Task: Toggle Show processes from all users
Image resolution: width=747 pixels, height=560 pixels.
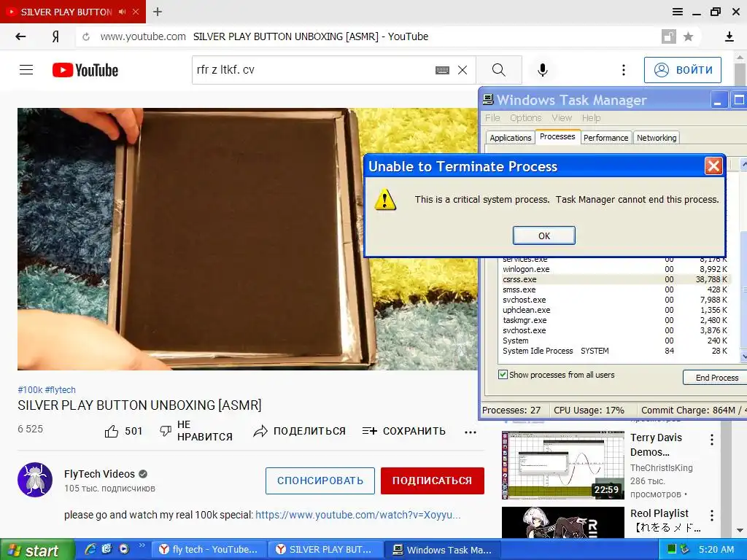Action: point(503,375)
